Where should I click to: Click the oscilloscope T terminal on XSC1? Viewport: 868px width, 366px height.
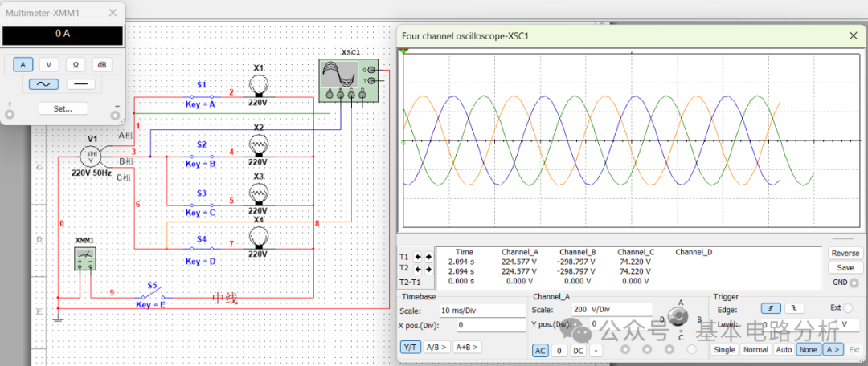pyautogui.click(x=371, y=81)
